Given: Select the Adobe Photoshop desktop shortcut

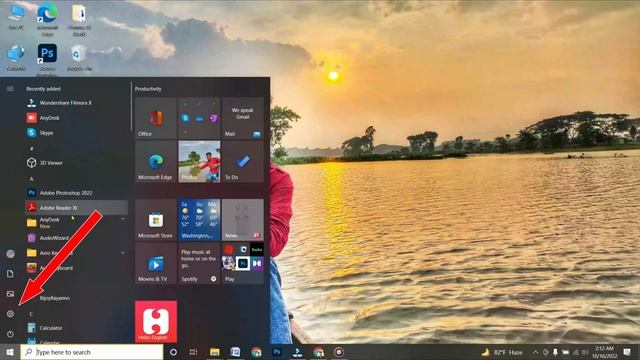Looking at the screenshot, I should pos(47,60).
